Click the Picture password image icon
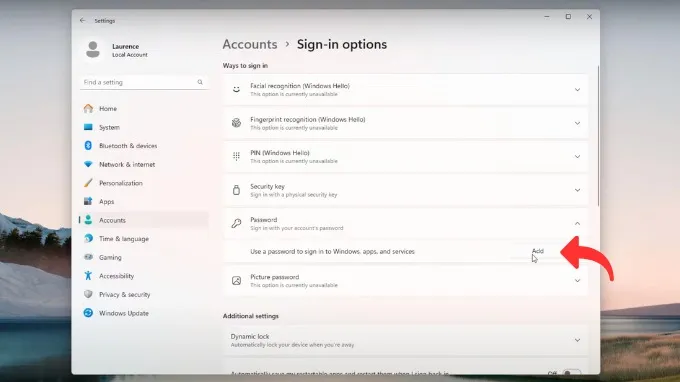 click(x=236, y=281)
